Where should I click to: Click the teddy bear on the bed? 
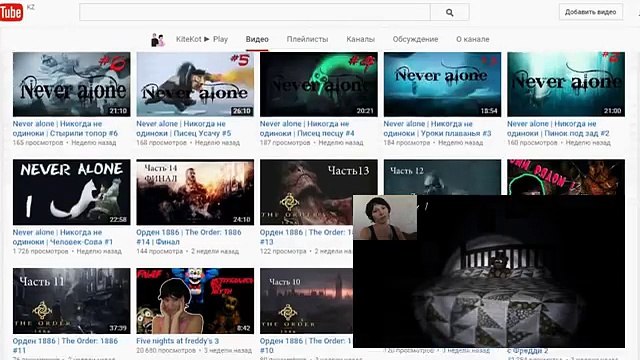click(x=499, y=264)
